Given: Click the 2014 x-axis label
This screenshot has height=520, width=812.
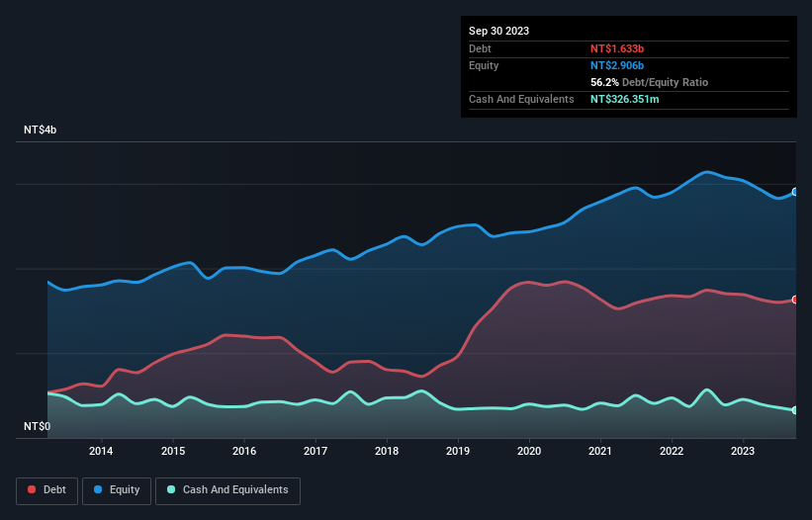Looking at the screenshot, I should pos(101,451).
